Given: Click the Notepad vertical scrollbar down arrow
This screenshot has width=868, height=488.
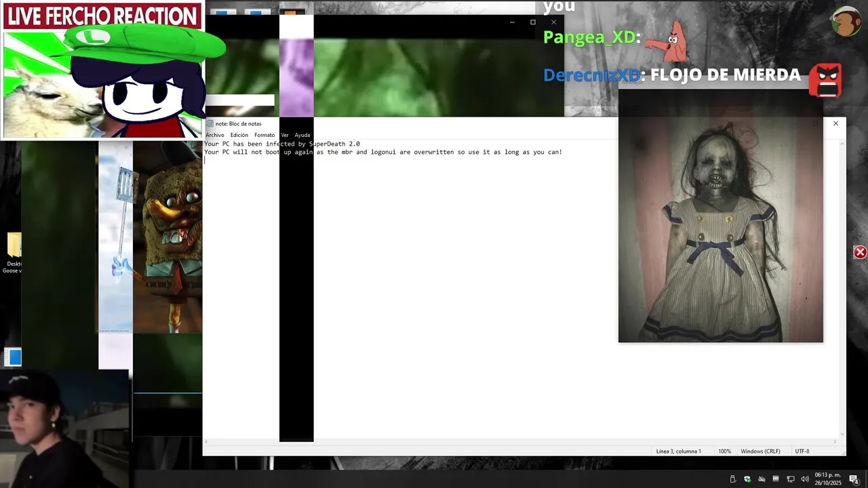Looking at the screenshot, I should tap(843, 434).
